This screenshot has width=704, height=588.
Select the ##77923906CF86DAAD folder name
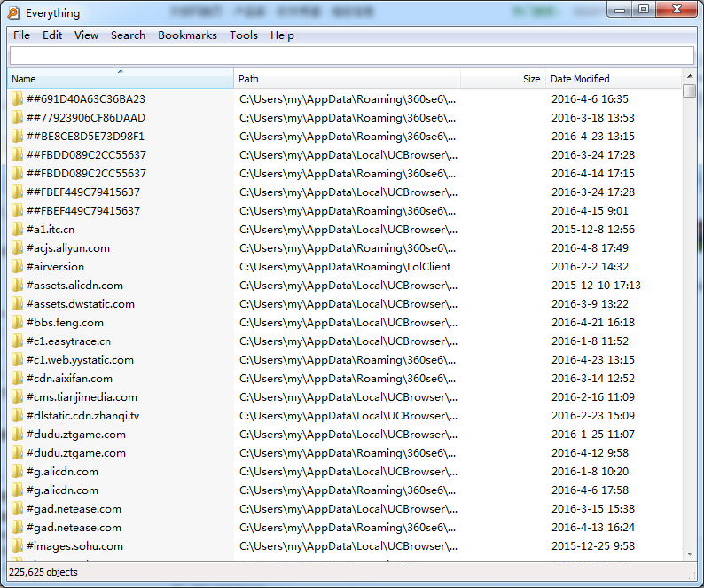click(86, 118)
